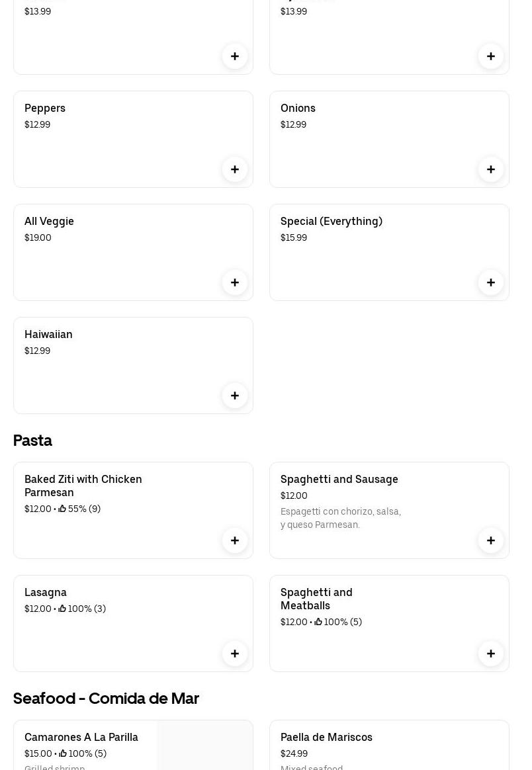Select the Camarones A La Parilla item
Image resolution: width=532 pixels, height=770 pixels.
[81, 738]
